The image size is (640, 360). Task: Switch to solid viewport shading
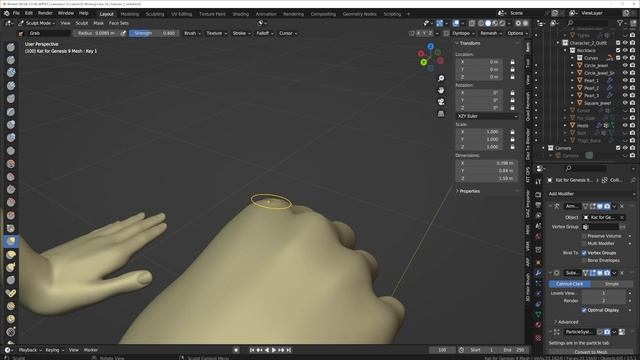pos(488,23)
